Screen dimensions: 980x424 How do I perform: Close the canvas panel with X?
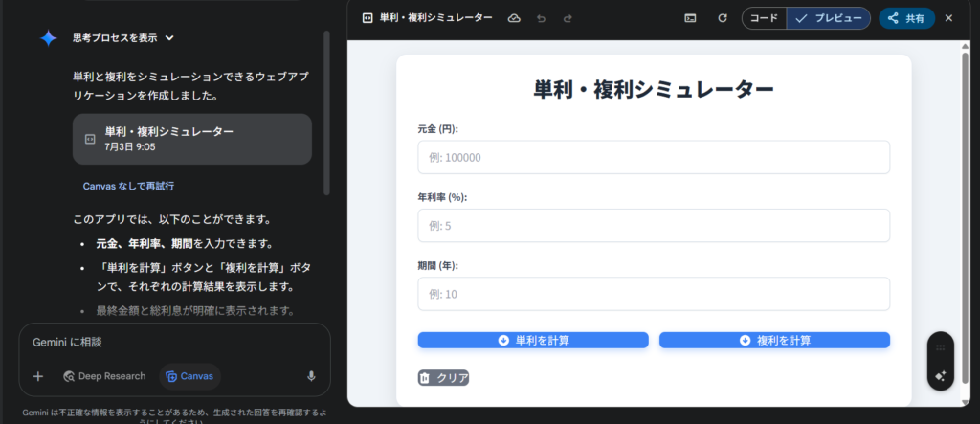948,18
